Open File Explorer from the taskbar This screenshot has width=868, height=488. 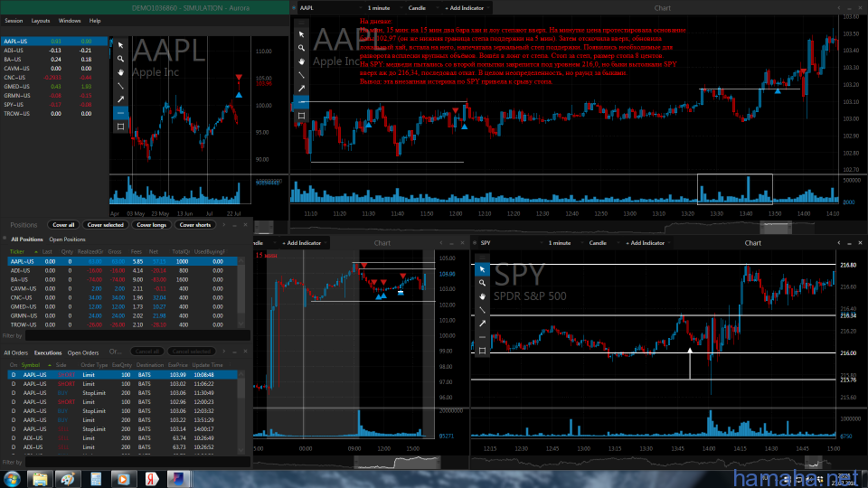[x=40, y=479]
